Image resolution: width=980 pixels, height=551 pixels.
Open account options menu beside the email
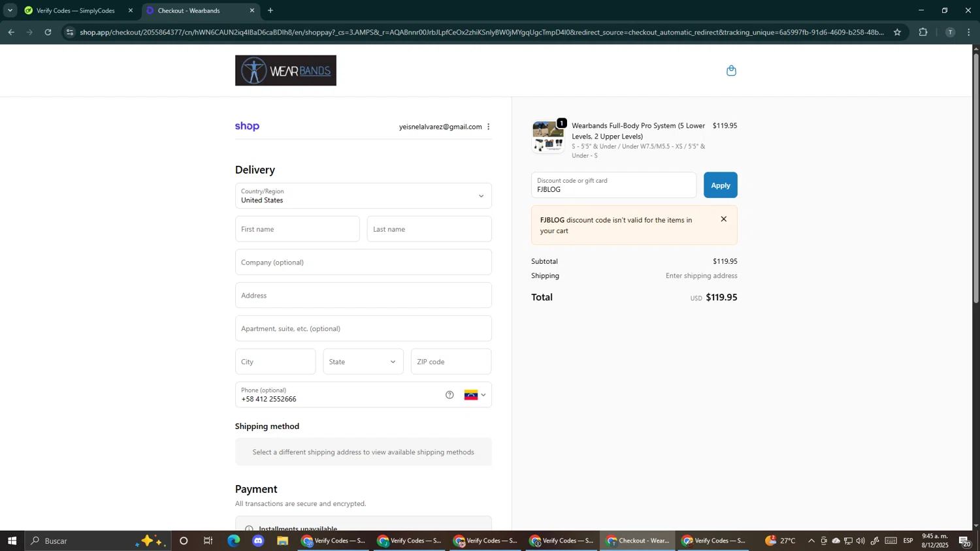(488, 127)
